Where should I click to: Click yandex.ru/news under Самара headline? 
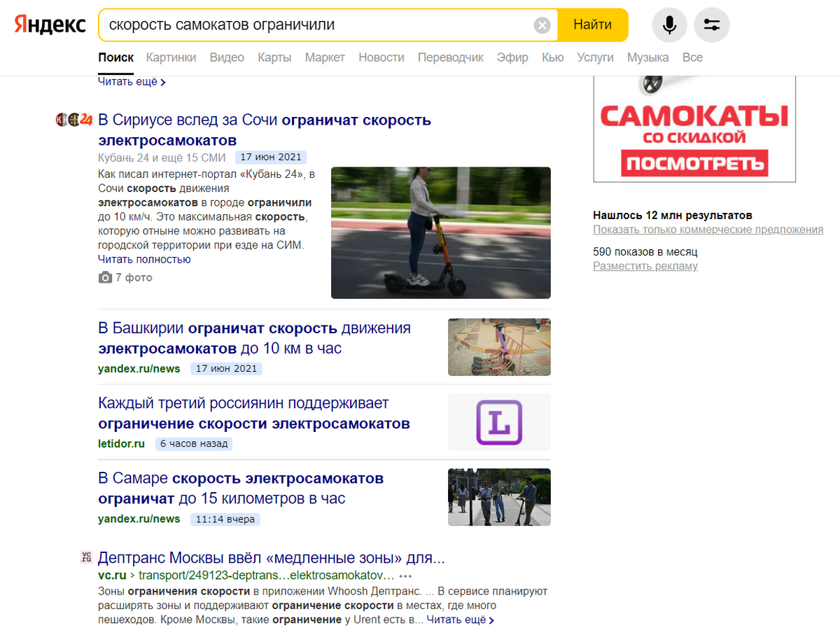click(x=139, y=519)
